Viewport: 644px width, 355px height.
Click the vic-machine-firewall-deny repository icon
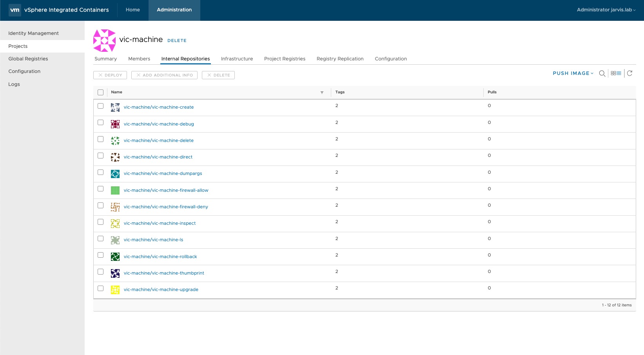pos(115,207)
